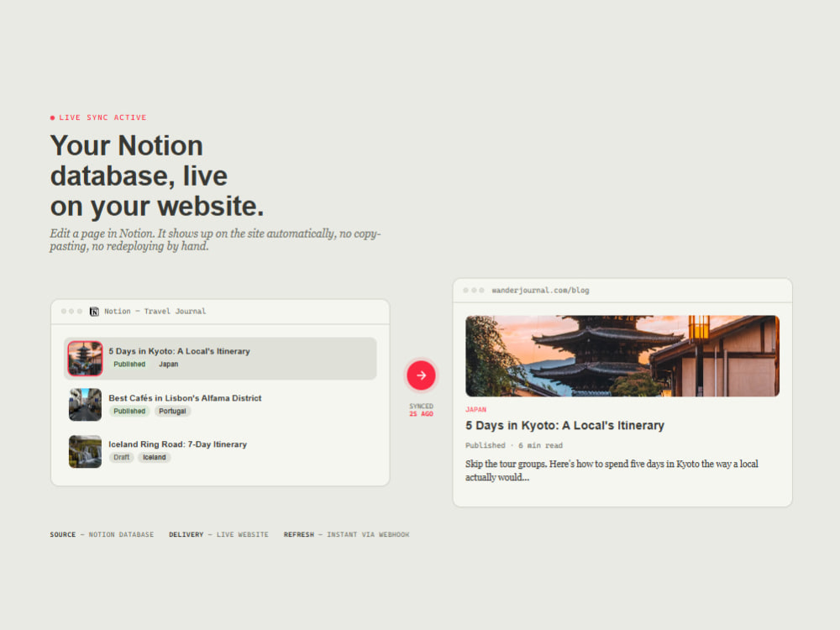Click 'SOURCE — NOTION DATABASE' footer text
The image size is (840, 630).
coord(102,534)
